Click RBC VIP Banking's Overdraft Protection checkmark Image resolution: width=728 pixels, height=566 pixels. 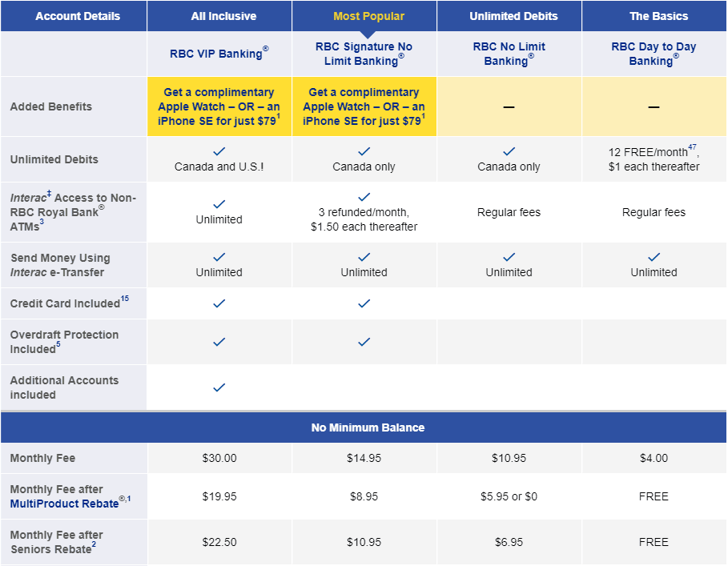(219, 342)
